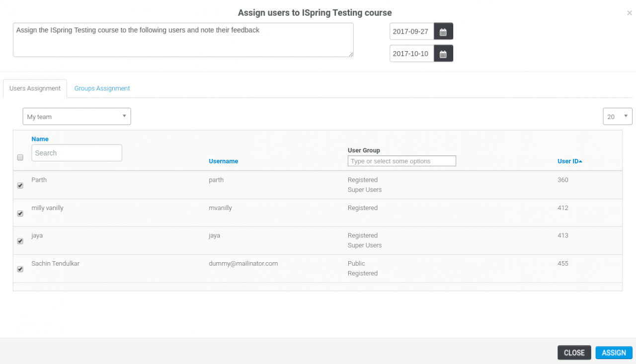
Task: Focus the Name search input field
Action: tap(77, 153)
